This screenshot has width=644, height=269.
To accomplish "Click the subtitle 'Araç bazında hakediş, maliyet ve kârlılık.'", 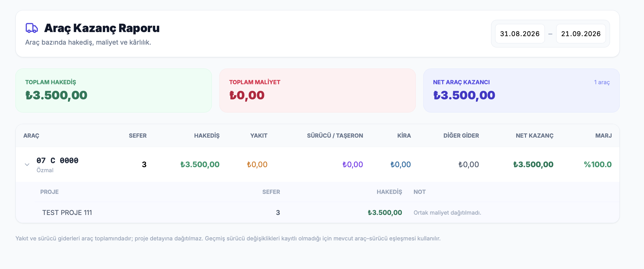I will [88, 42].
